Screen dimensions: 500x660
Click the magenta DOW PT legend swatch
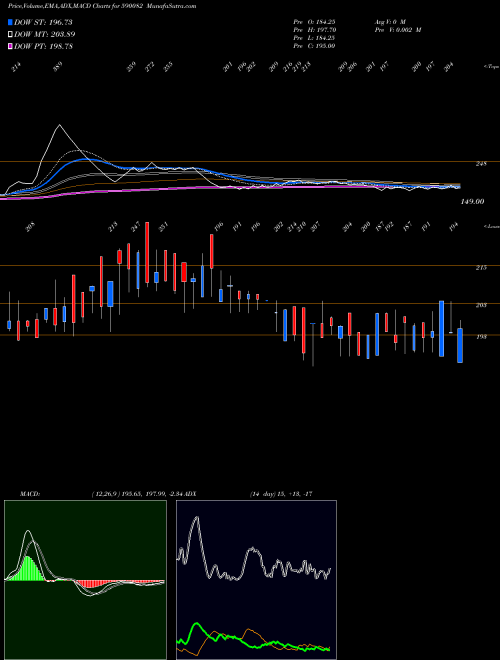click(x=10, y=46)
